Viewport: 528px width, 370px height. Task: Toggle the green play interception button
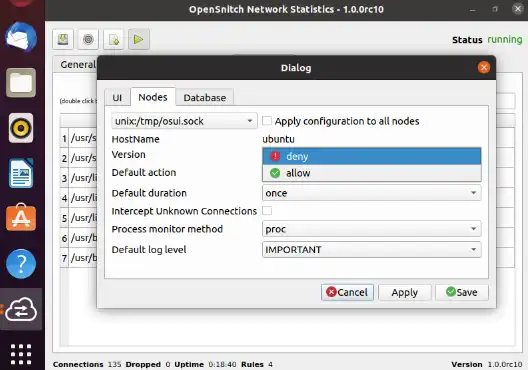tap(138, 39)
